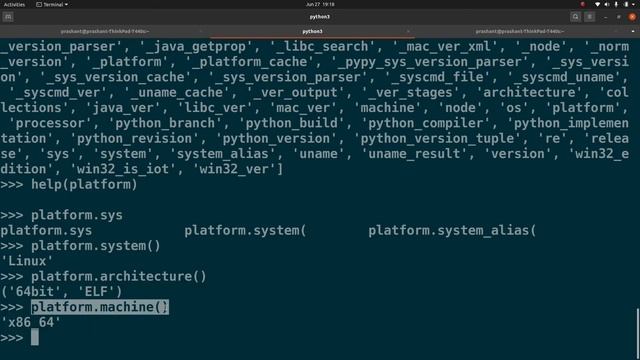Open the Activities overview
Screen dimensions: 640x360
[x=14, y=4]
